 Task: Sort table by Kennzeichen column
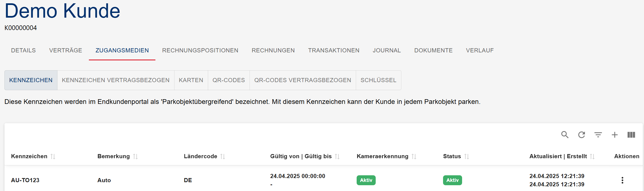(x=53, y=157)
